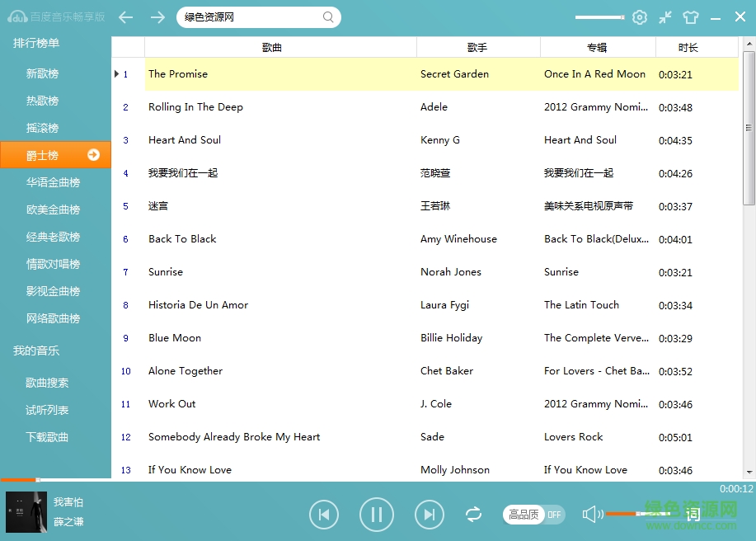Toggle the repeat playback mode
Image resolution: width=756 pixels, height=541 pixels.
tap(473, 514)
